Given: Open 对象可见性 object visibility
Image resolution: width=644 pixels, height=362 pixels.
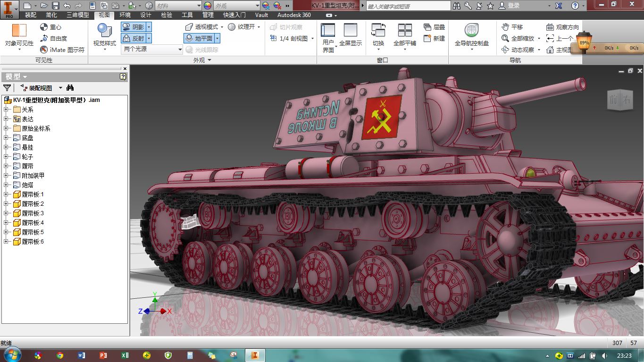Looking at the screenshot, I should pyautogui.click(x=19, y=36).
